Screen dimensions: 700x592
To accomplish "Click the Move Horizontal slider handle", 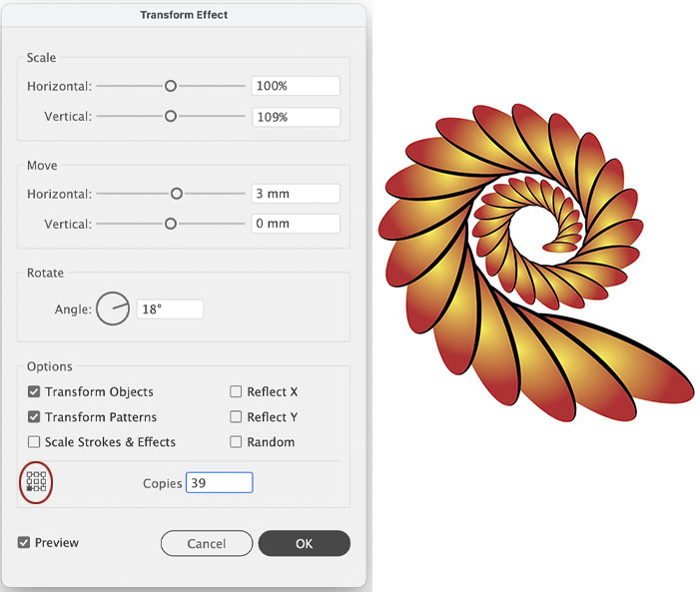I will click(177, 194).
